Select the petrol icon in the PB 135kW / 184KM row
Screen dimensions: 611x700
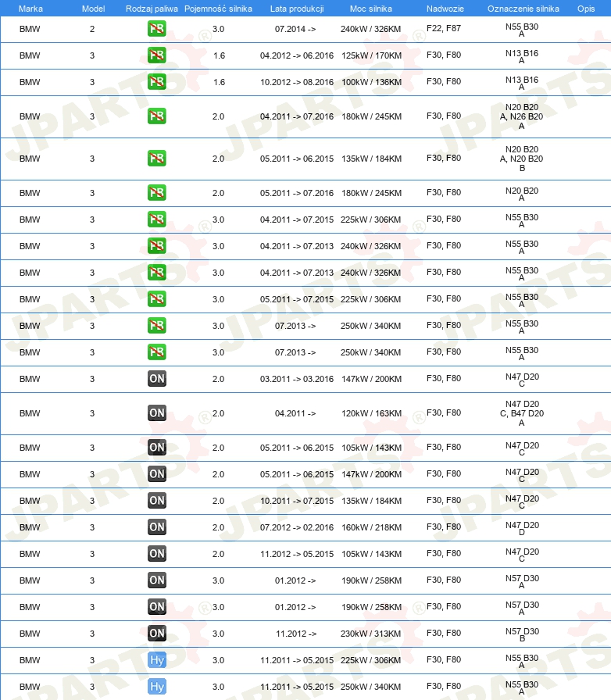click(157, 158)
